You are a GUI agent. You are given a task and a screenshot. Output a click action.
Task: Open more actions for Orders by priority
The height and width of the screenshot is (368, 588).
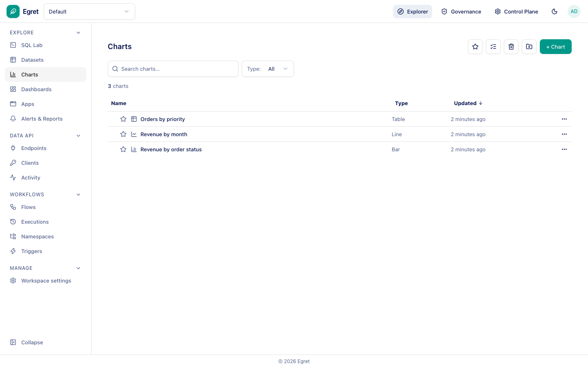[x=564, y=119]
